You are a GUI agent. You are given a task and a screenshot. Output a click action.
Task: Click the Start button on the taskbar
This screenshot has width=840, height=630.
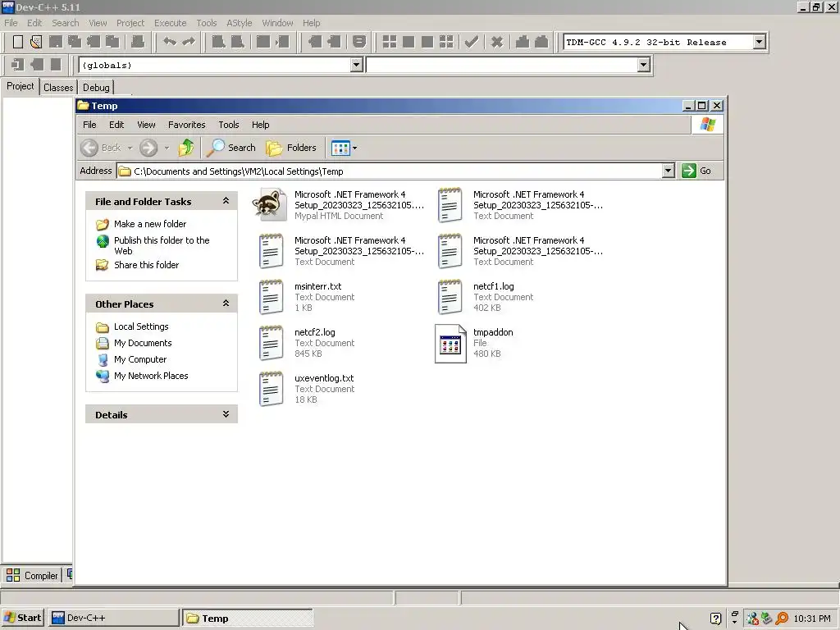point(22,618)
